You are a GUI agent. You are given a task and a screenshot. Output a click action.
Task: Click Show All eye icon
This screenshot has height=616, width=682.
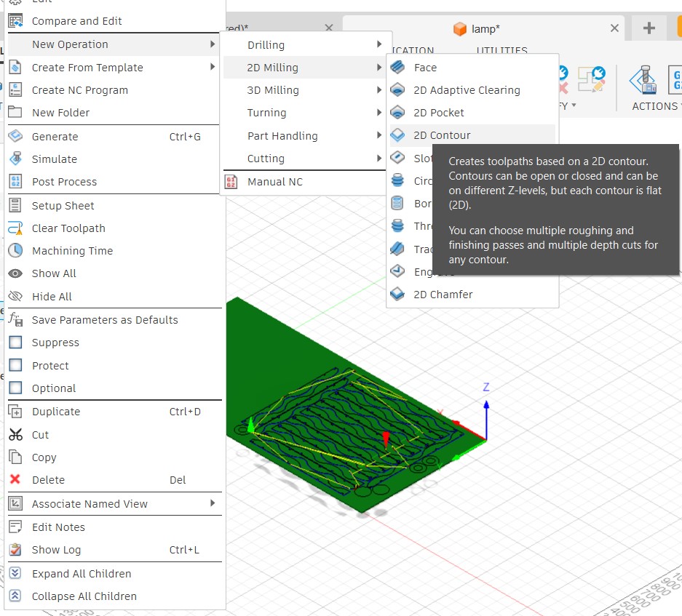point(15,273)
